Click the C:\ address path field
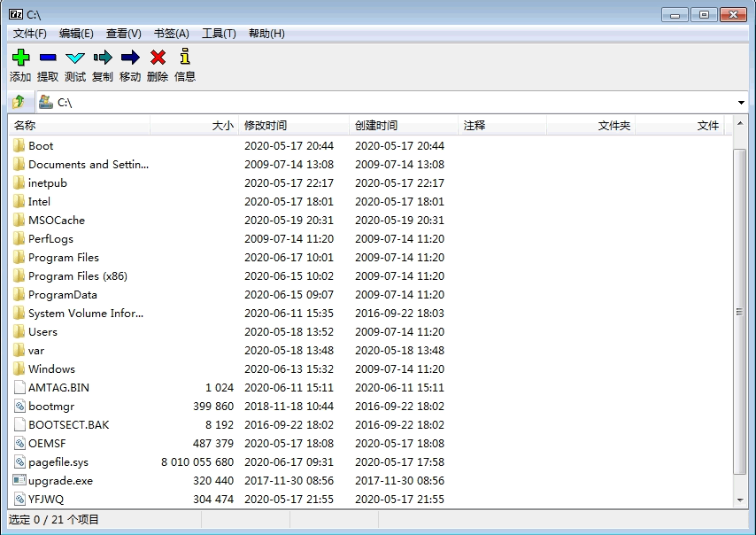Image resolution: width=756 pixels, height=535 pixels. (x=390, y=103)
